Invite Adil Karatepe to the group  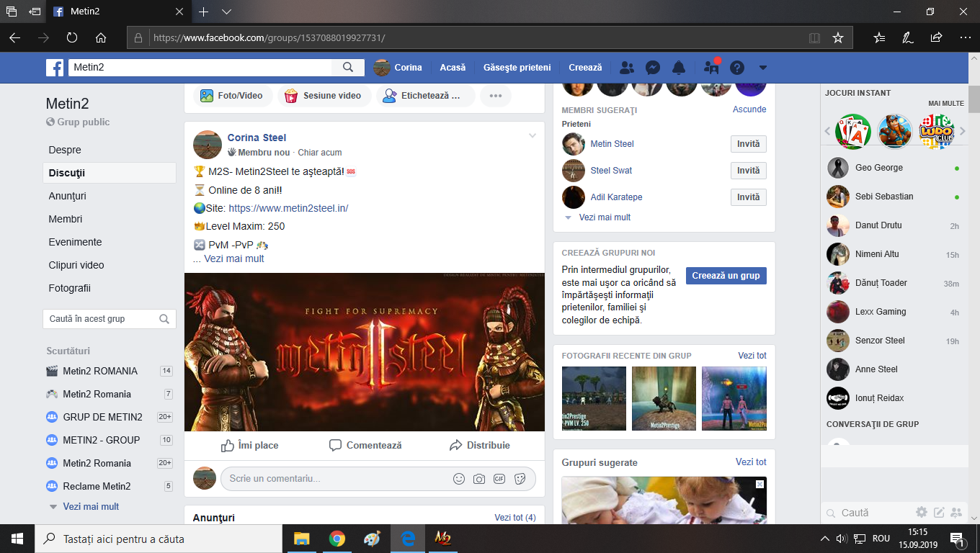pyautogui.click(x=748, y=197)
